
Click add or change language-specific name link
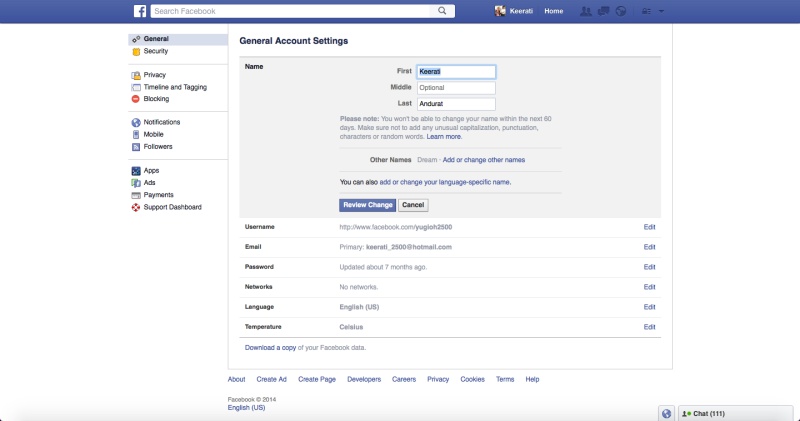(x=445, y=182)
